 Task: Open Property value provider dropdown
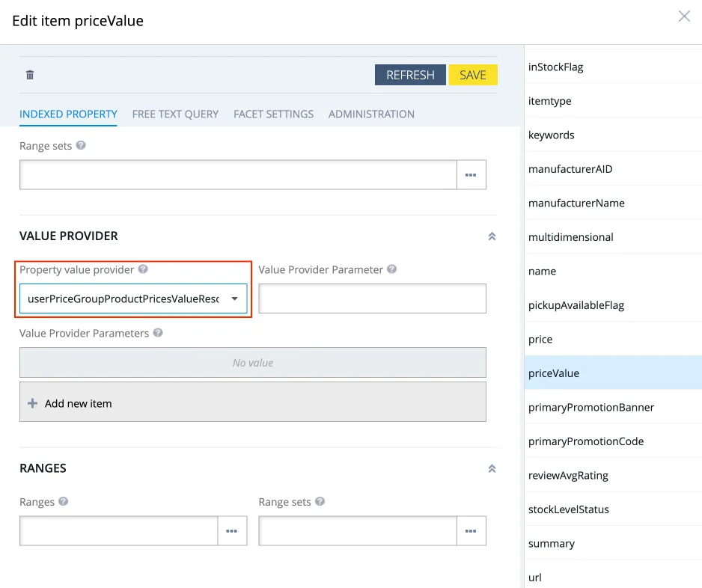pyautogui.click(x=234, y=298)
